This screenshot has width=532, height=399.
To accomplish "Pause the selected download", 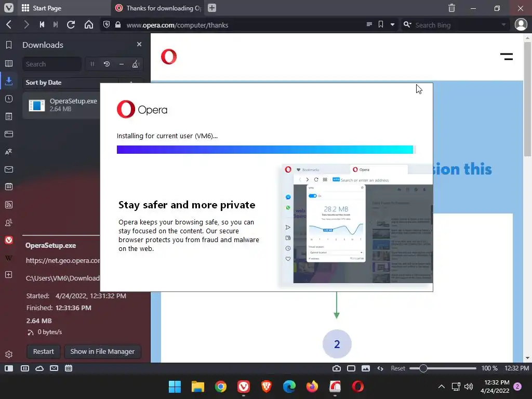I will (92, 64).
